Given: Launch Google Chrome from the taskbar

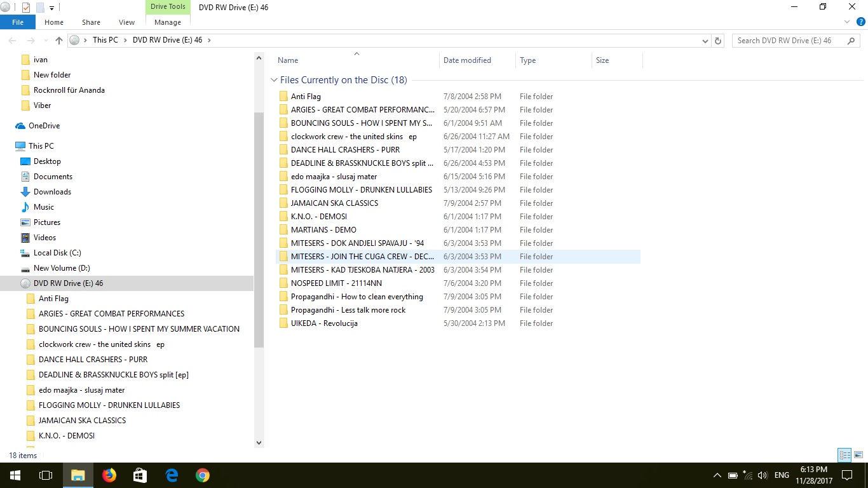Looking at the screenshot, I should [x=203, y=475].
